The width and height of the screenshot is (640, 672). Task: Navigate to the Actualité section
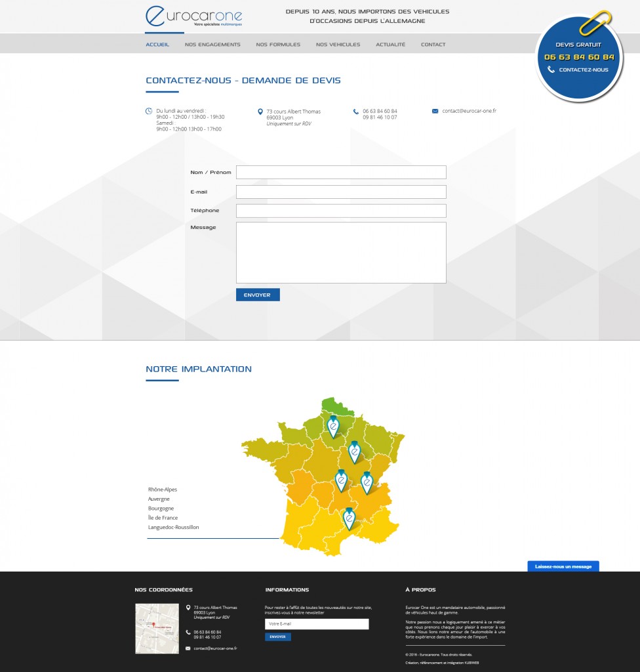tap(390, 45)
